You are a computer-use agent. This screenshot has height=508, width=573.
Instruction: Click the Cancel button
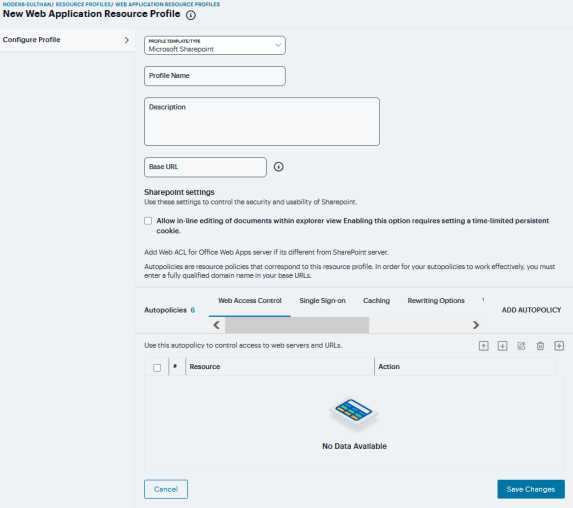[x=166, y=489]
